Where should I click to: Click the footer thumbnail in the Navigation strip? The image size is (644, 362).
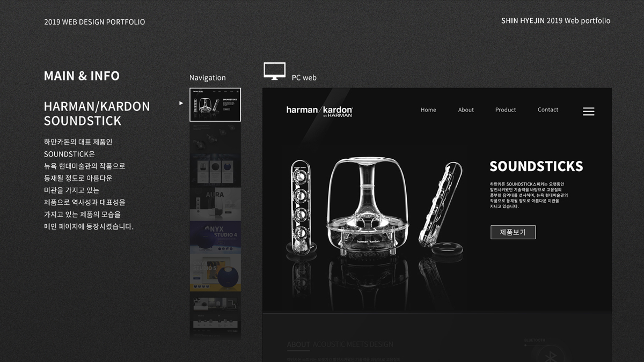[215, 316]
